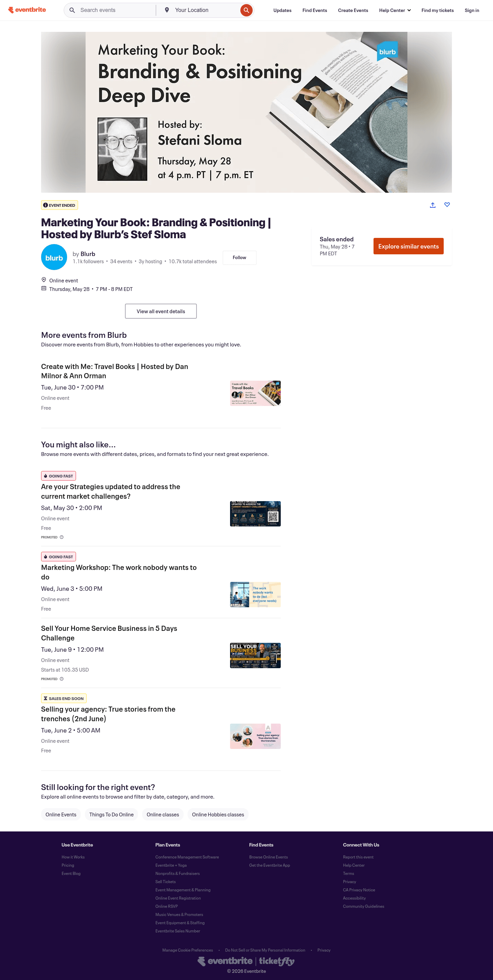The height and width of the screenshot is (980, 493).
Task: Click the magnifier icon in search events field
Action: coord(72,10)
